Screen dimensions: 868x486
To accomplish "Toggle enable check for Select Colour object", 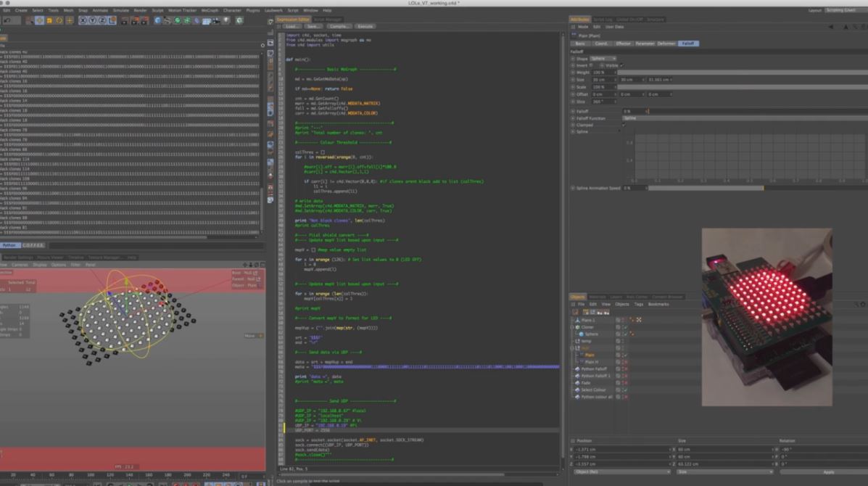I will point(626,390).
